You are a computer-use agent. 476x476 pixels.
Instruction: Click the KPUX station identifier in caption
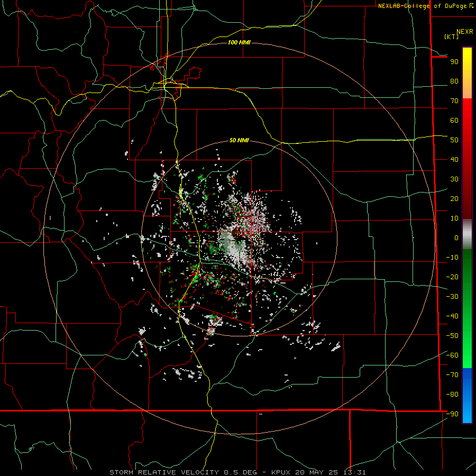[x=281, y=472]
